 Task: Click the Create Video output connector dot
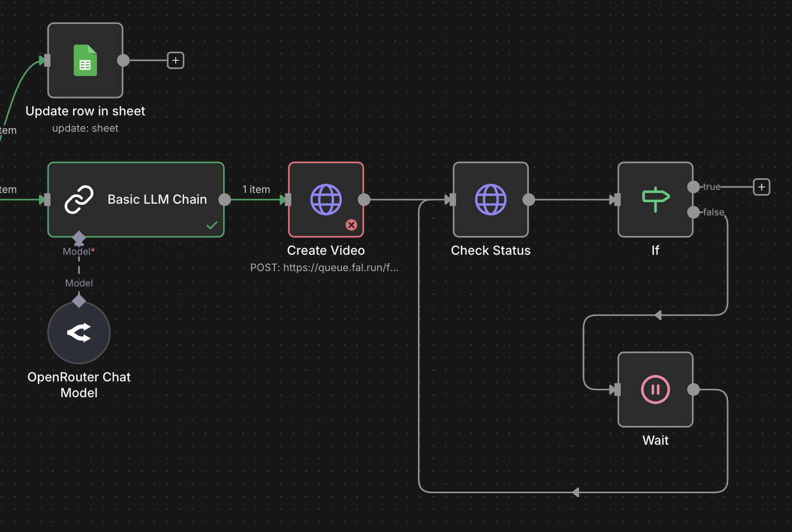click(x=364, y=200)
